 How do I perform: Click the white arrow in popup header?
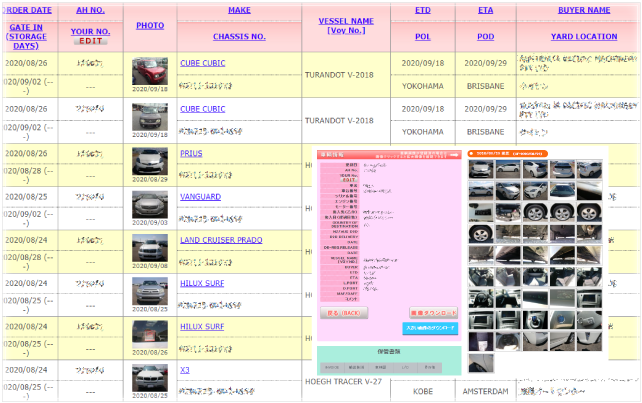click(454, 155)
